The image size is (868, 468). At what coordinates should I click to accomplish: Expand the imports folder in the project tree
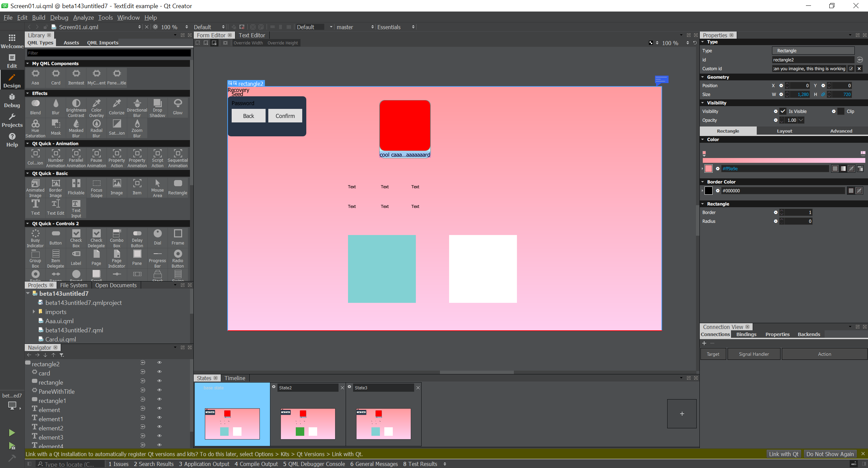pos(34,311)
